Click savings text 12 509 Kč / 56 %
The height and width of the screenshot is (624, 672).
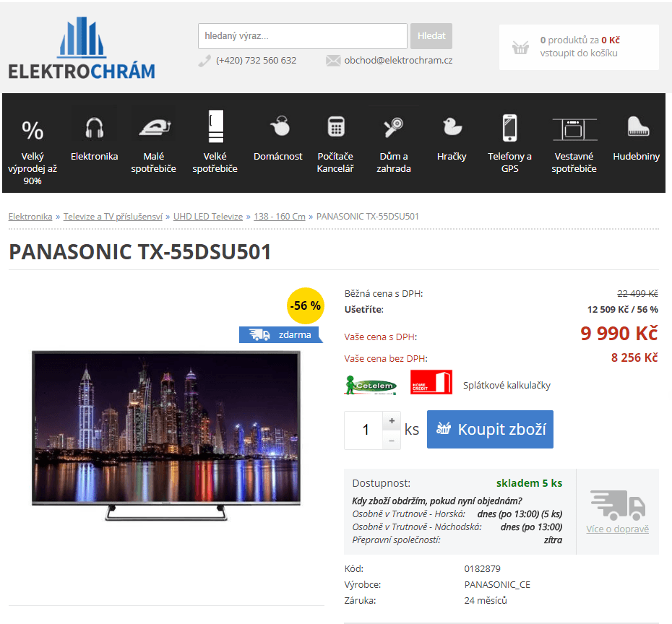pos(622,309)
